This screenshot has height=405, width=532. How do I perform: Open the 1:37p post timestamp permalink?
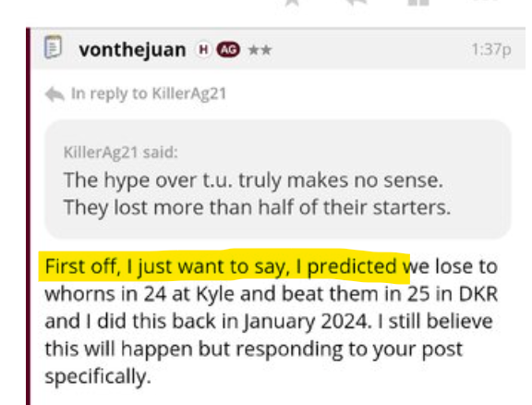(491, 50)
